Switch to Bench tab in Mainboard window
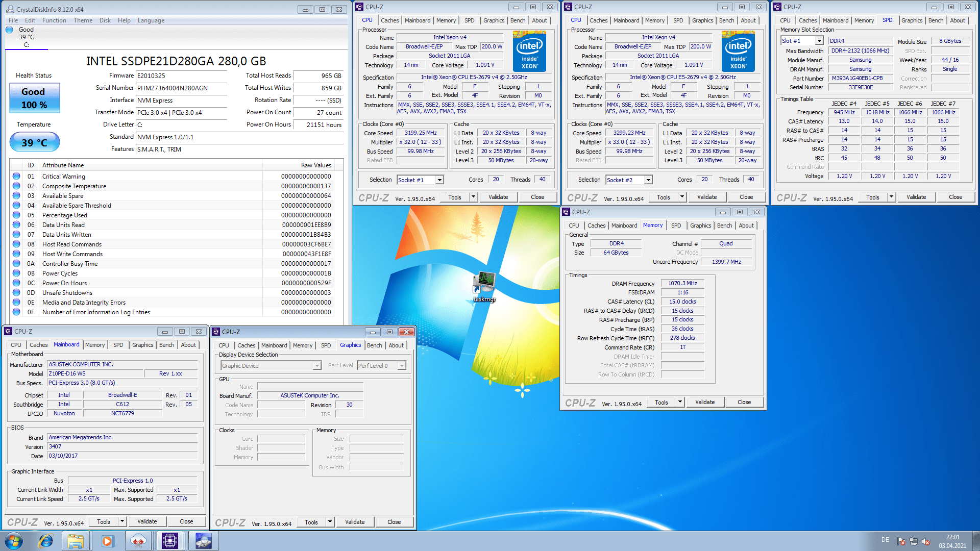The height and width of the screenshot is (551, 980). pyautogui.click(x=166, y=345)
